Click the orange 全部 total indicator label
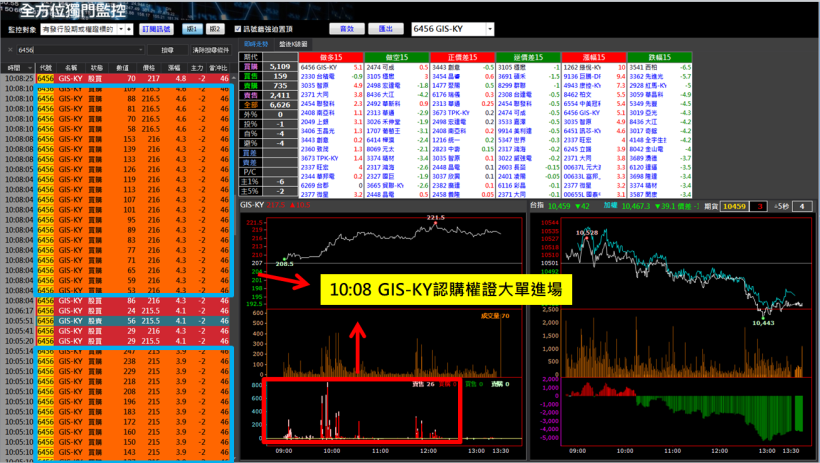 pyautogui.click(x=252, y=104)
